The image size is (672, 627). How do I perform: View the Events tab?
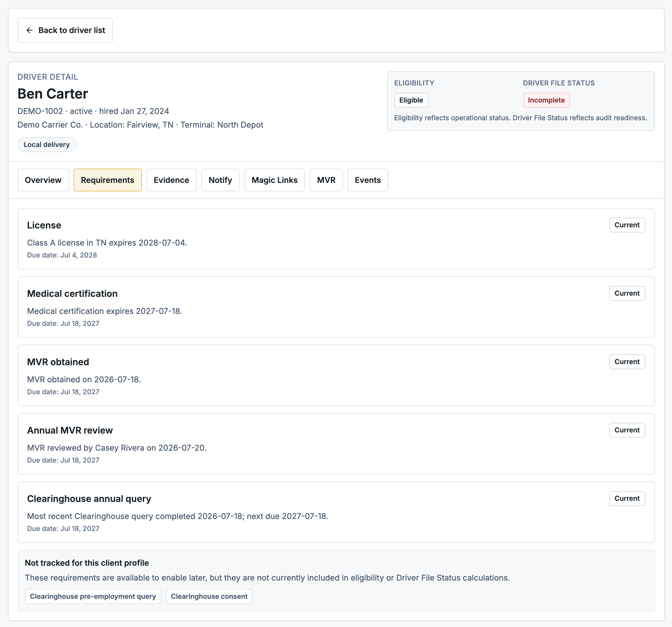point(368,180)
